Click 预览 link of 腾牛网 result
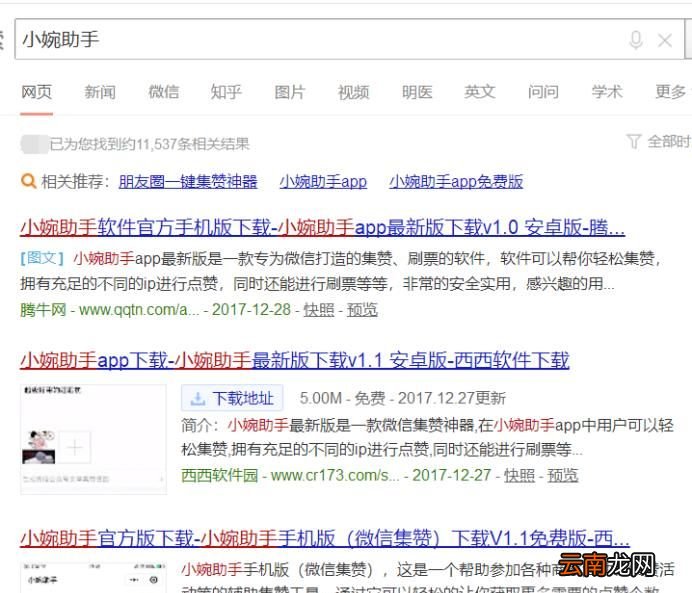Image resolution: width=692 pixels, height=593 pixels. tap(362, 310)
